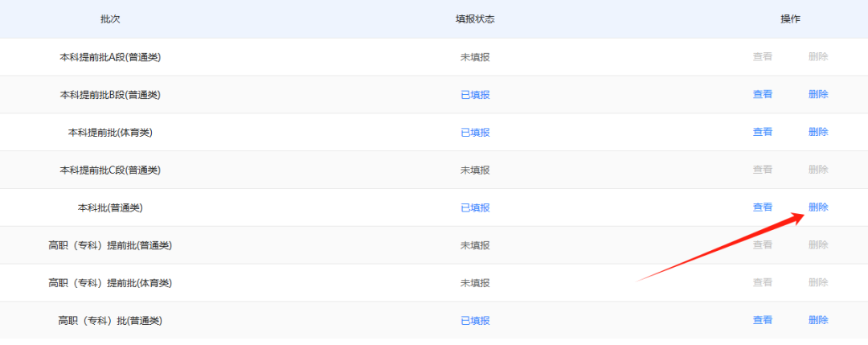The height and width of the screenshot is (345, 868).
Task: Click disabled 查看 for 本科提前批A段(普通类)
Action: coord(762,56)
